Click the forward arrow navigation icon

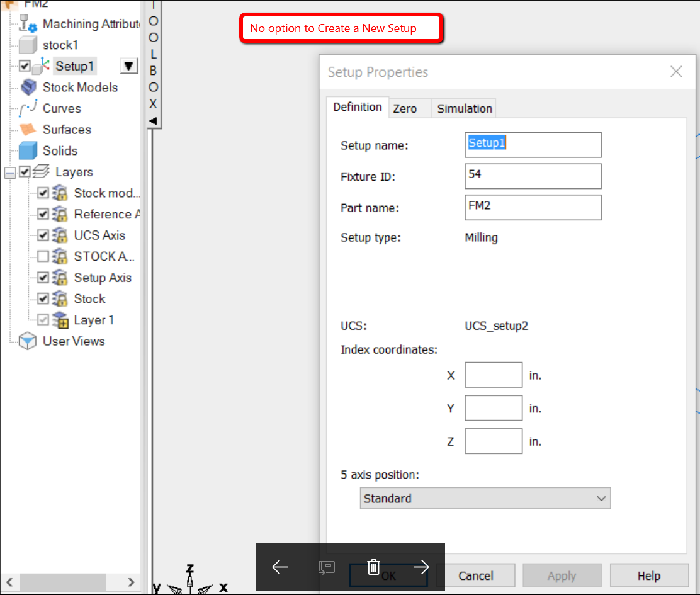tap(421, 566)
